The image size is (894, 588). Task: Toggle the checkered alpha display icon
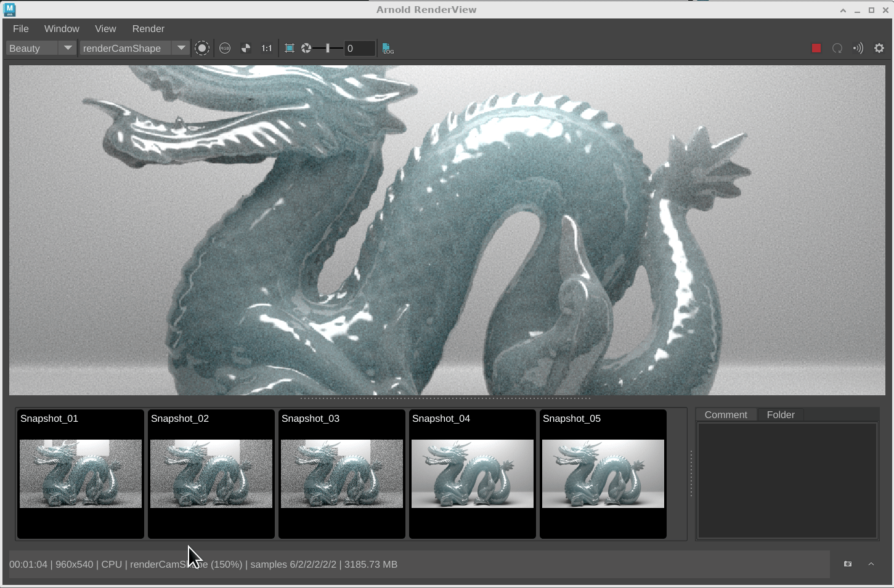(x=246, y=48)
